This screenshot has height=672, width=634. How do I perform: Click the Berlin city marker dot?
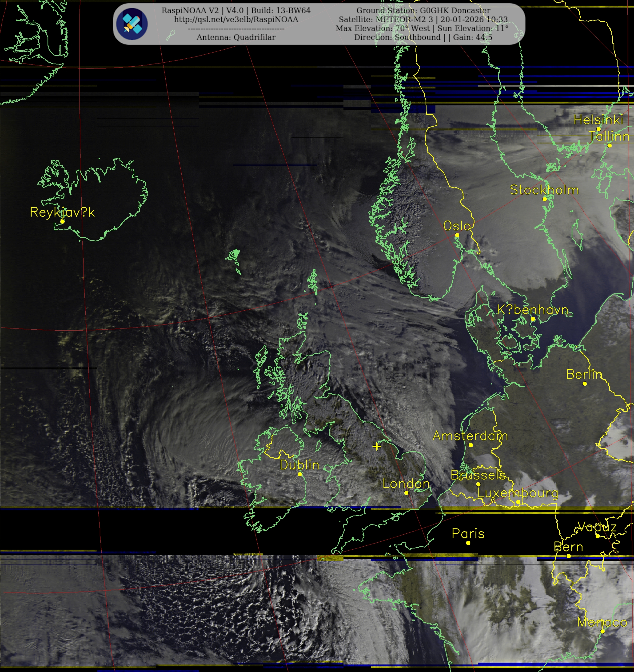tap(585, 384)
